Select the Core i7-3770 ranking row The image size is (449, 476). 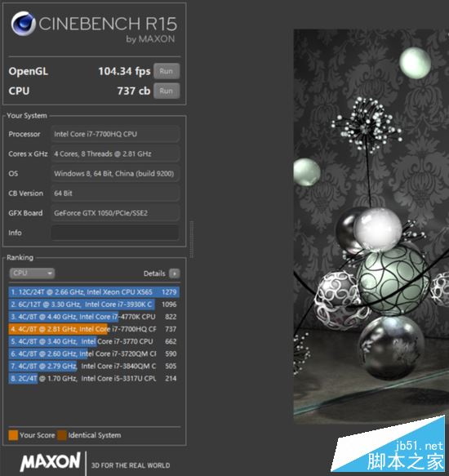pos(94,341)
